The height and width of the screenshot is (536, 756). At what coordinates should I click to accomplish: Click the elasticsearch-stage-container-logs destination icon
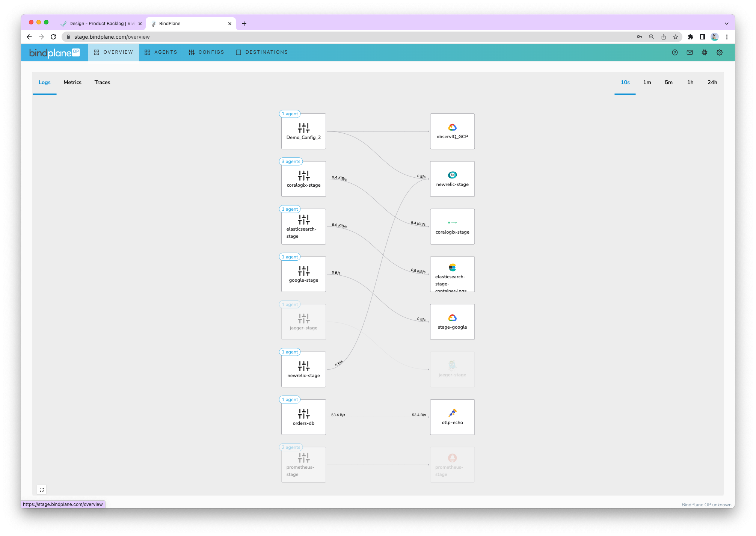(452, 267)
